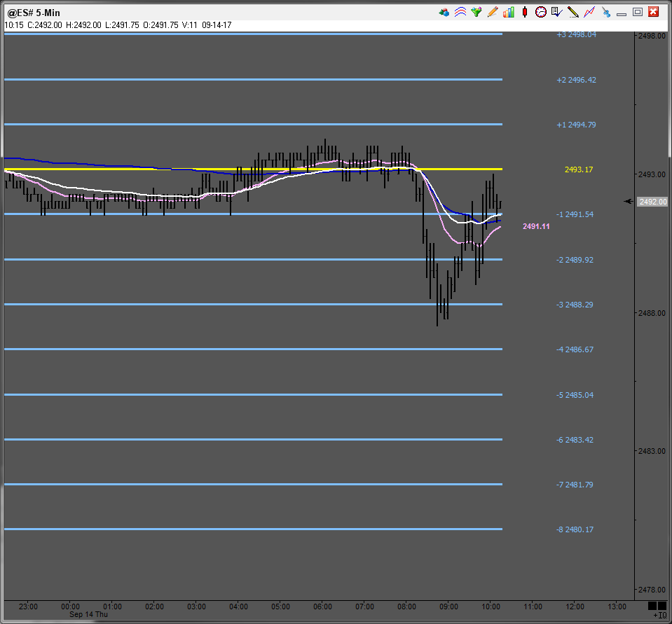This screenshot has width=672, height=624.
Task: Click the +1 2494.79 level label
Action: (x=577, y=125)
